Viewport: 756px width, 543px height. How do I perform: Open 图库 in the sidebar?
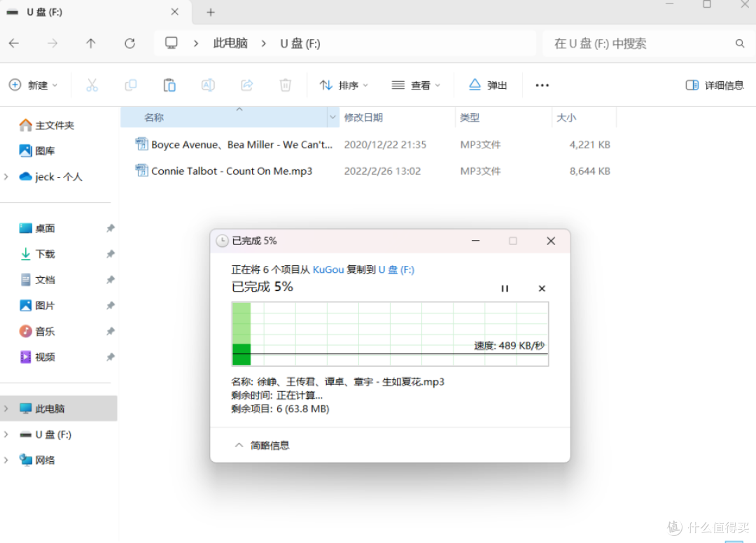coord(37,151)
